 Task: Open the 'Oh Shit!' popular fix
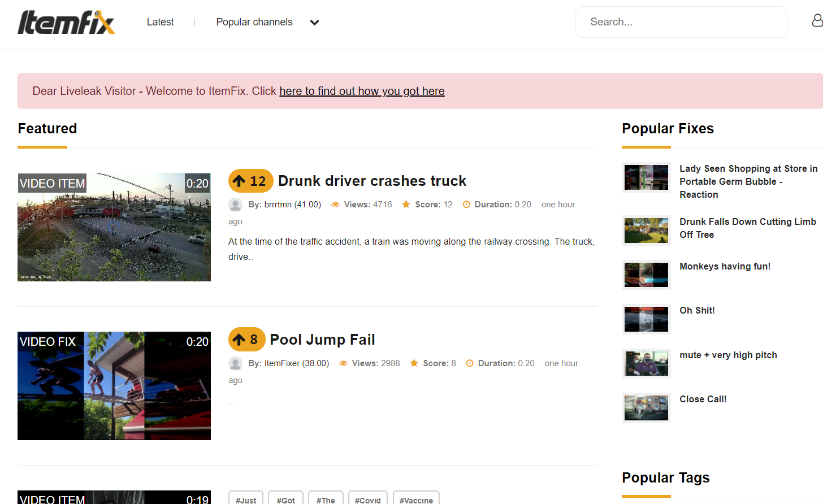697,310
